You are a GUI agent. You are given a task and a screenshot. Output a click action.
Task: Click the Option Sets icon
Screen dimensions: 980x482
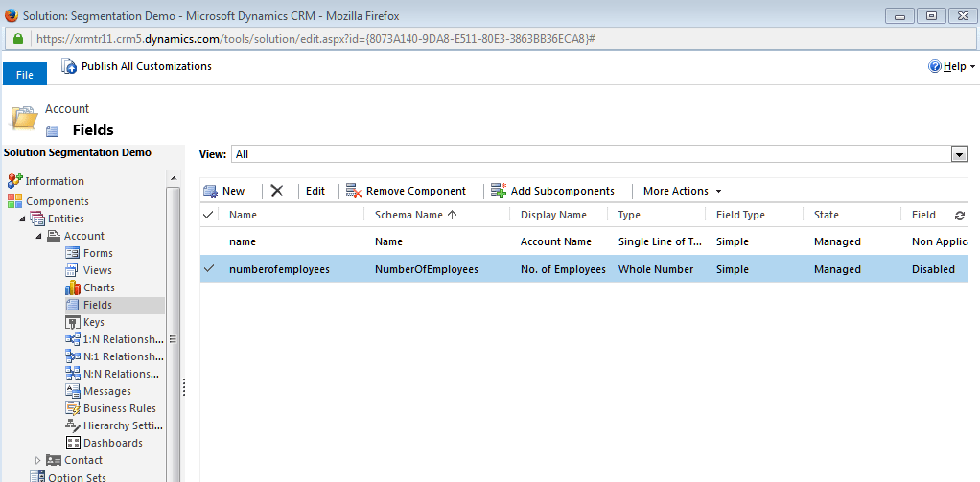coord(38,477)
